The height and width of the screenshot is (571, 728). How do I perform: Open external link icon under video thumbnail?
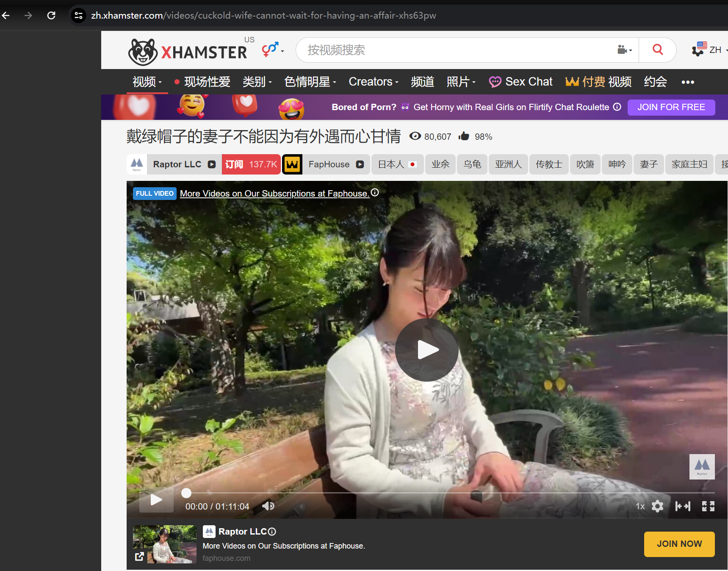coord(139,556)
